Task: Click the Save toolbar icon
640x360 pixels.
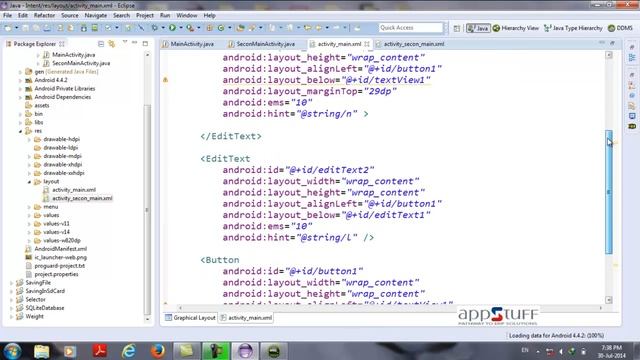Action: click(25, 28)
